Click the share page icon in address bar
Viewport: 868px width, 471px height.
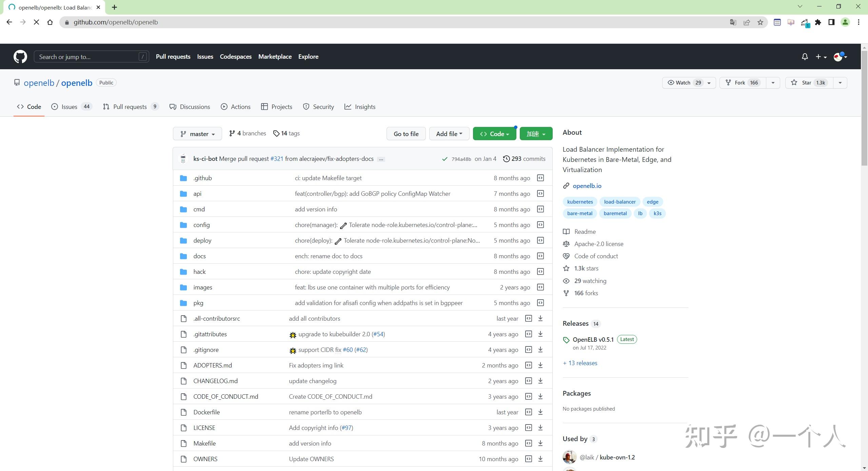point(747,22)
